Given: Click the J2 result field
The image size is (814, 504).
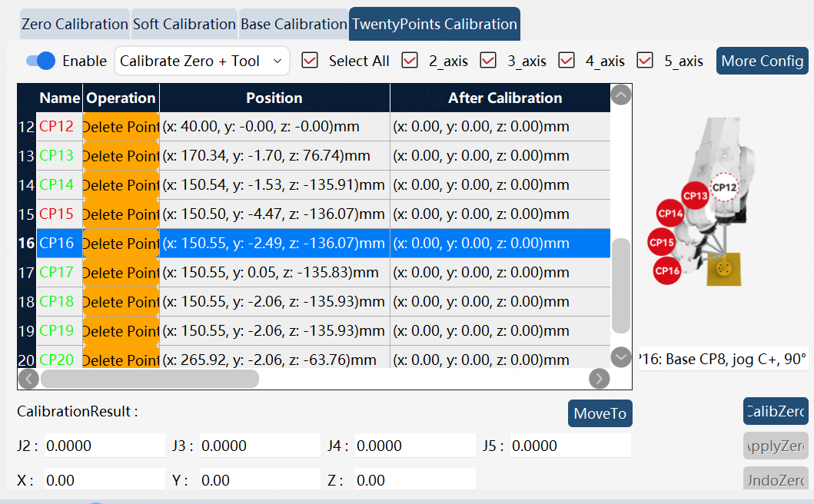Looking at the screenshot, I should pos(105,446).
